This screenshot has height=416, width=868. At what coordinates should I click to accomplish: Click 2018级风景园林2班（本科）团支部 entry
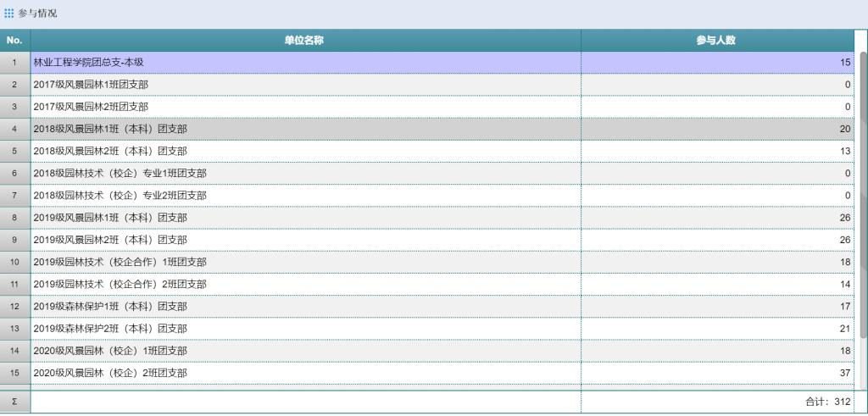[x=110, y=151]
